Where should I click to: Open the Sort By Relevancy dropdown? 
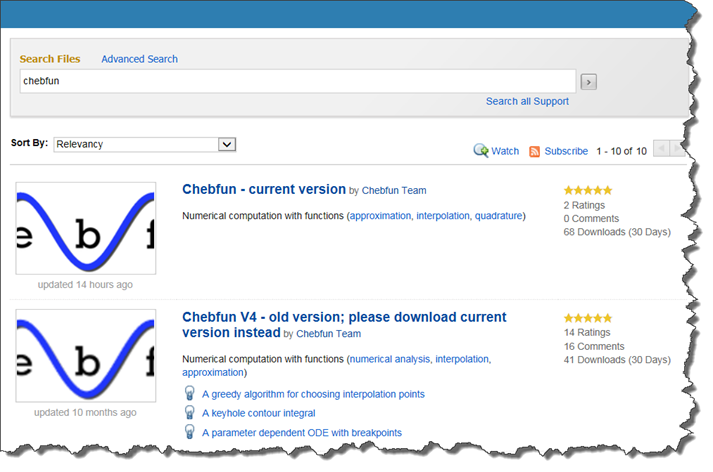[x=144, y=145]
